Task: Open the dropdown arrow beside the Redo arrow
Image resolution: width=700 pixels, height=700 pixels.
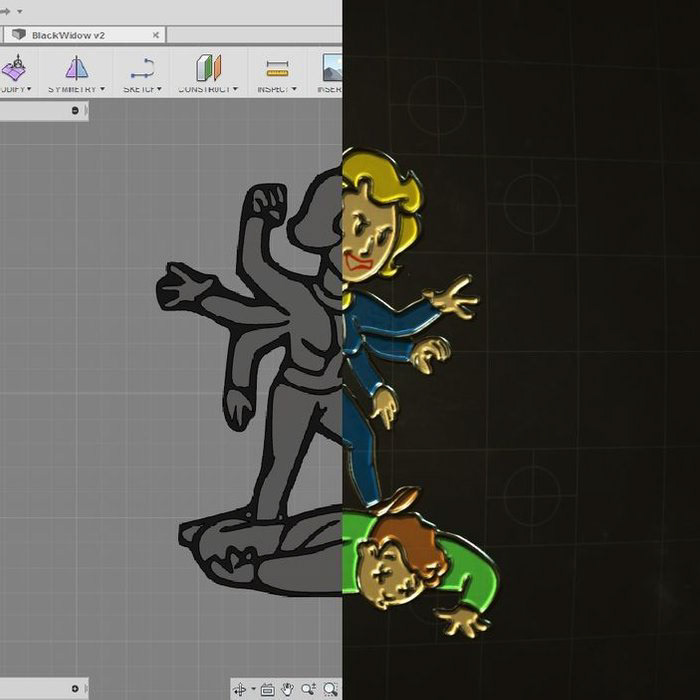Action: [20, 12]
